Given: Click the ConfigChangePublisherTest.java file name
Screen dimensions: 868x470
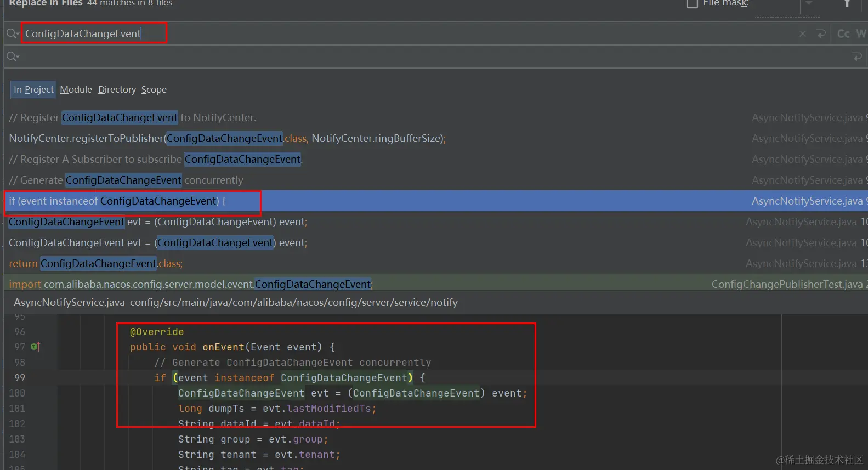Looking at the screenshot, I should [x=787, y=284].
